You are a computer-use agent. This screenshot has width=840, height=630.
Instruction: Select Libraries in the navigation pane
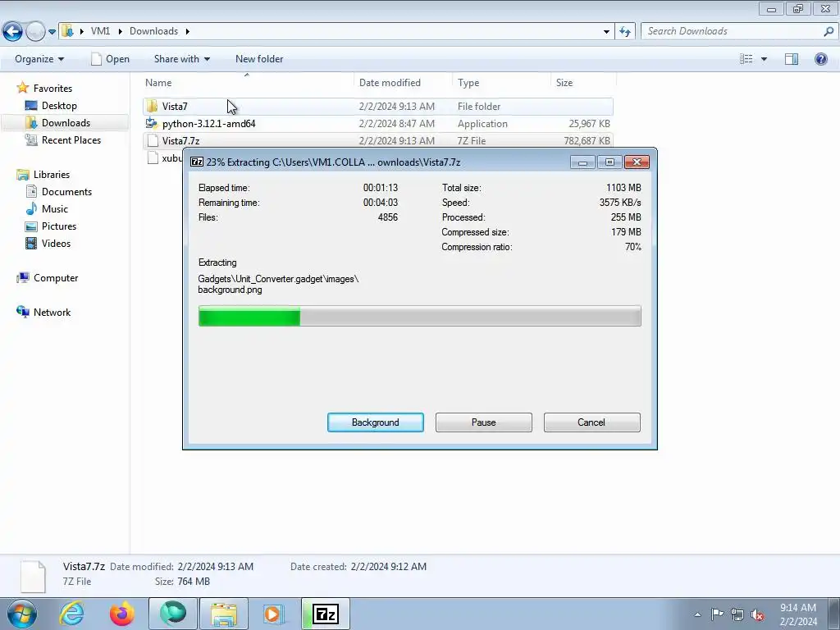pyautogui.click(x=52, y=175)
